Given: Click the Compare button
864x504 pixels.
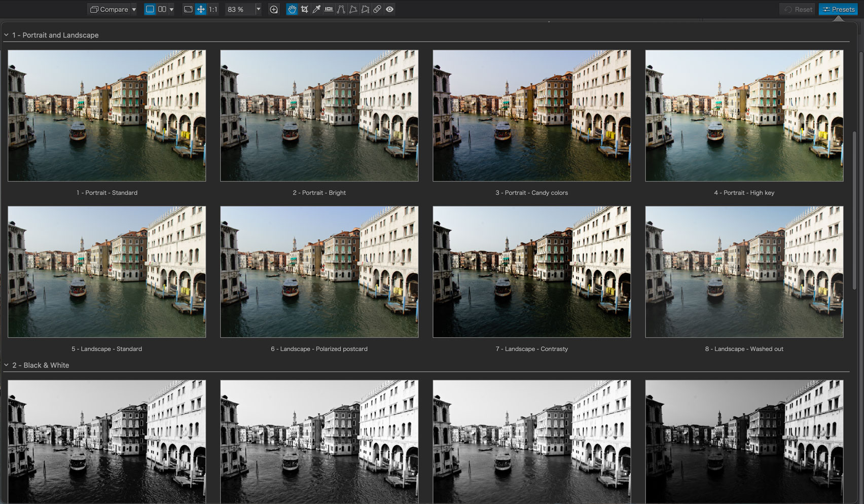Looking at the screenshot, I should click(x=109, y=9).
